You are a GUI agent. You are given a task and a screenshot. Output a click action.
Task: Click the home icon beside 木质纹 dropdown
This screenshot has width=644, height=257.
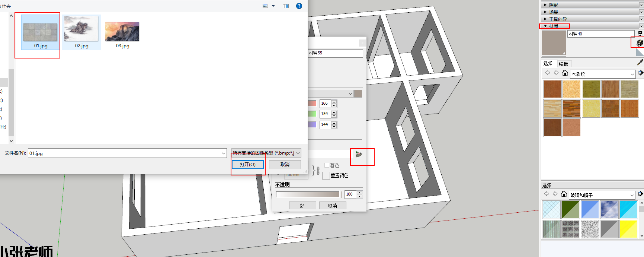point(565,73)
